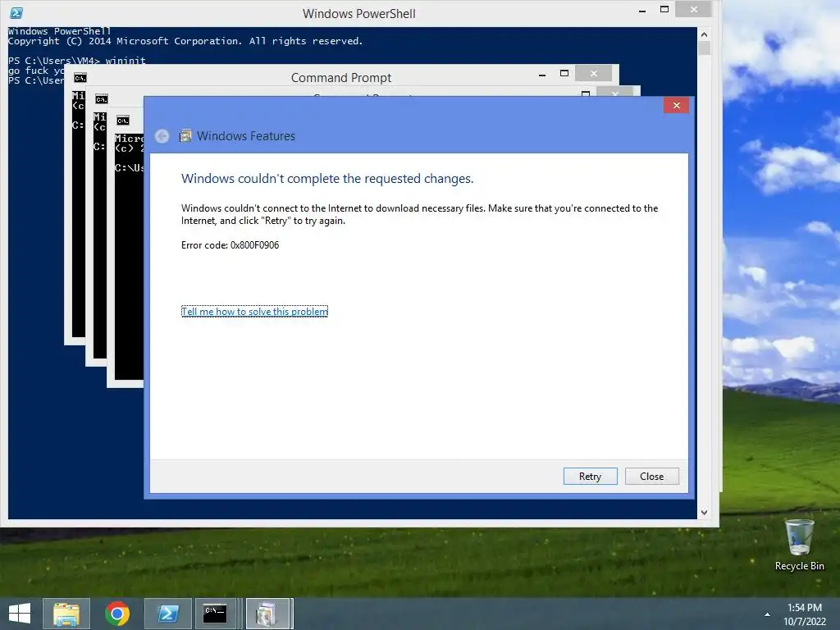This screenshot has width=840, height=630.
Task: Click third Command Prompt window's title icon
Action: [123, 121]
